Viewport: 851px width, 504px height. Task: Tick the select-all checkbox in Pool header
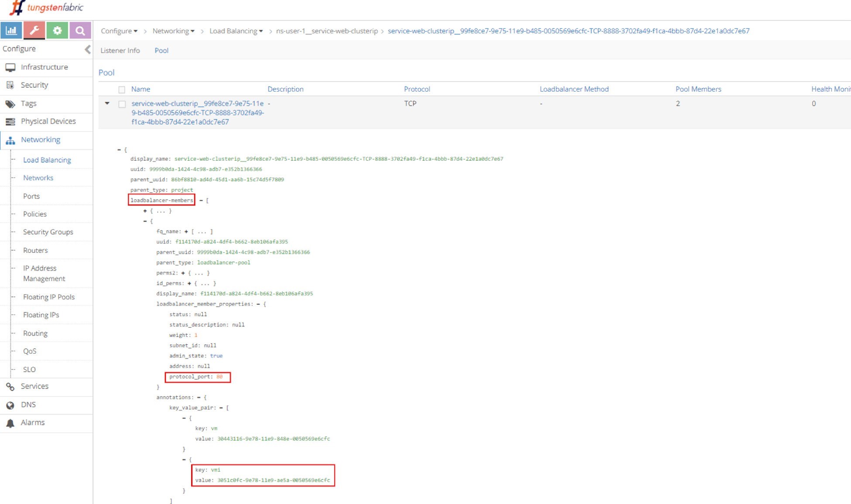(122, 89)
